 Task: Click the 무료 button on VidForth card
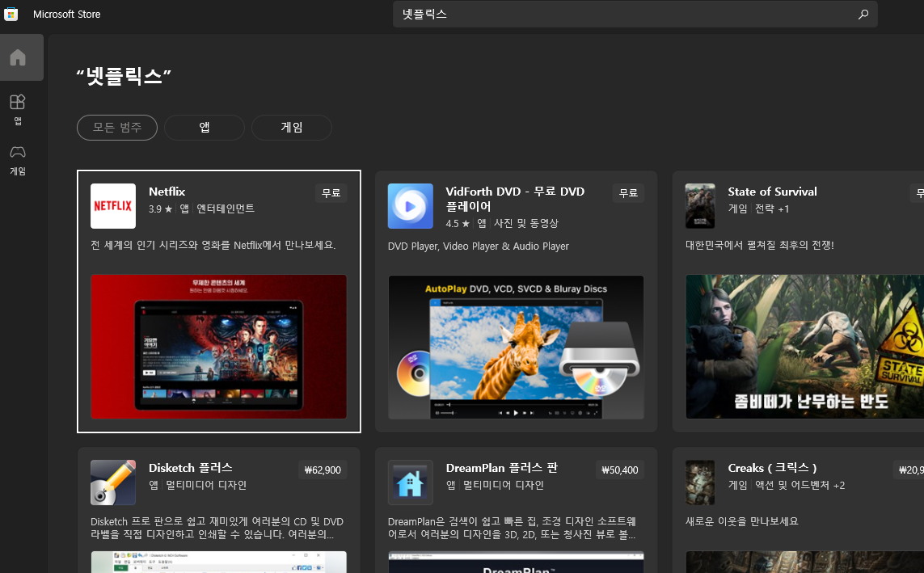pos(628,193)
